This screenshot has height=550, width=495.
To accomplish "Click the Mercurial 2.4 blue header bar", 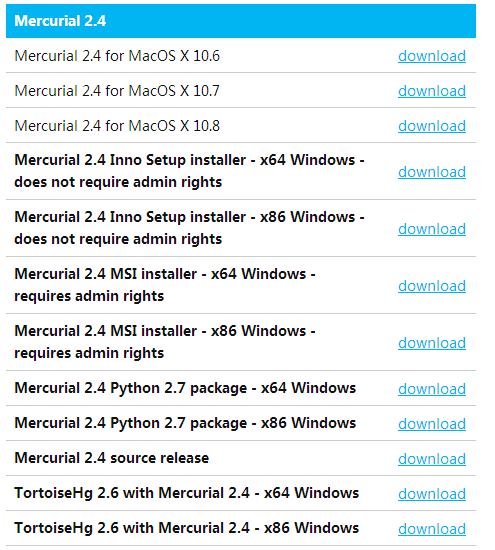I will tap(241, 21).
